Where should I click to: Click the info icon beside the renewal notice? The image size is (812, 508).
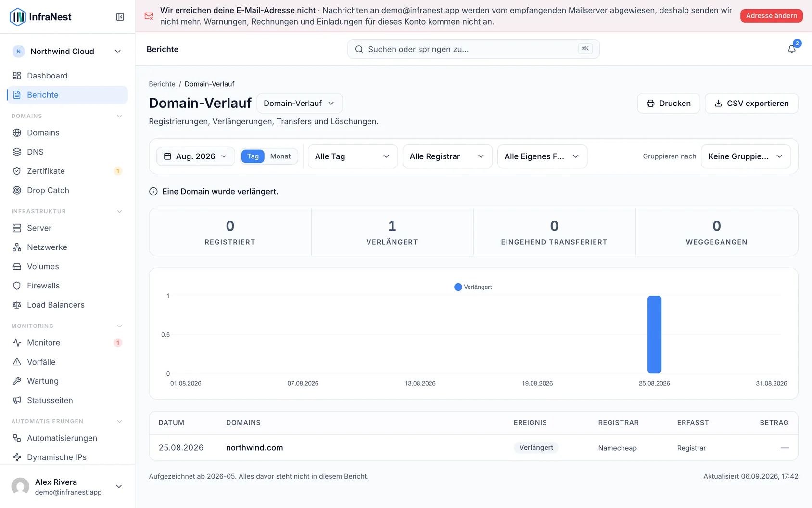(153, 191)
